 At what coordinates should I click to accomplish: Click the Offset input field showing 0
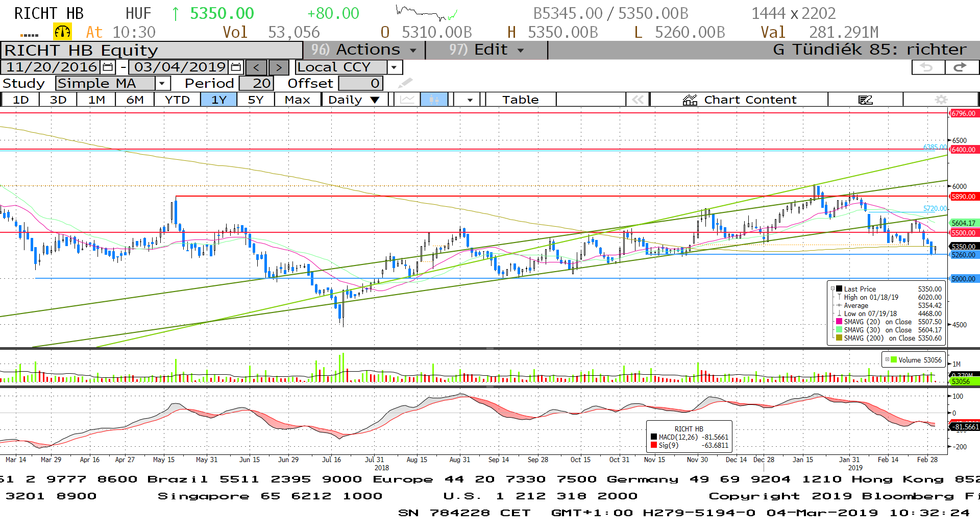pyautogui.click(x=361, y=83)
